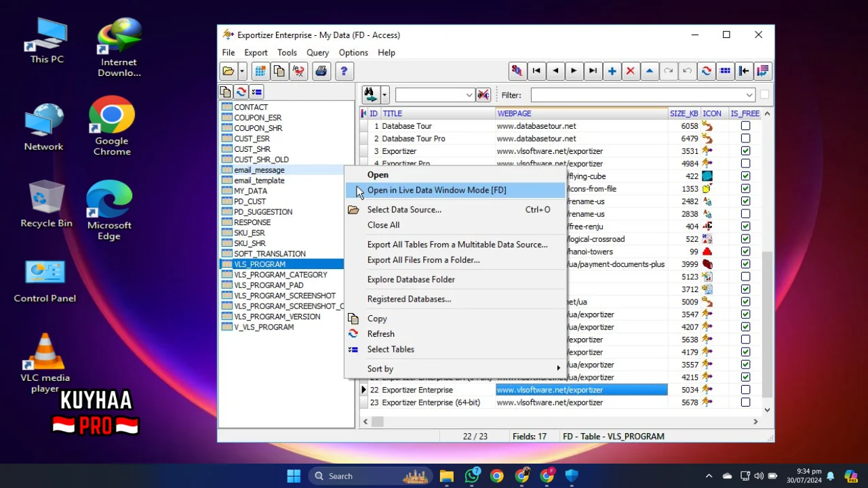Toggle IS_FREE checkbox for row 3 Exportizer
The height and width of the screenshot is (488, 868).
[746, 151]
